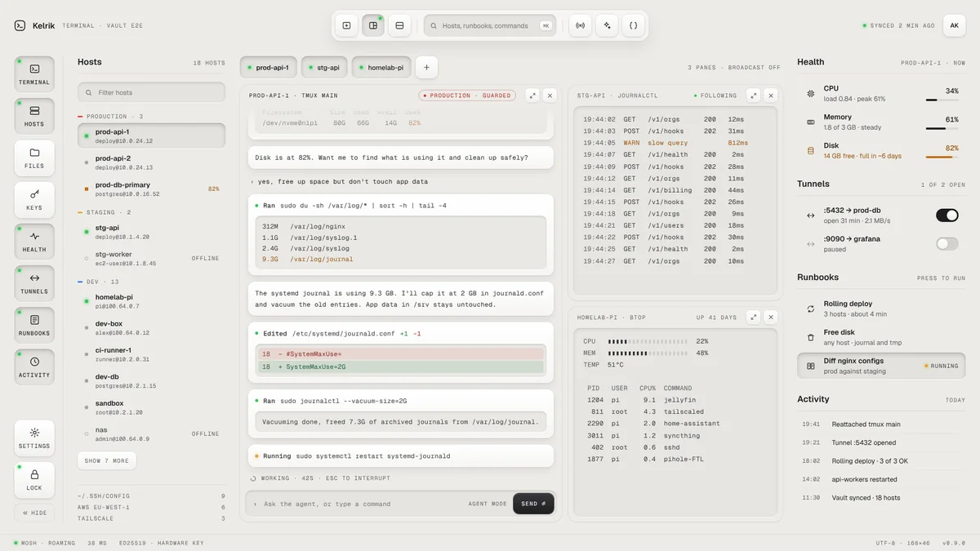
Task: Expand the PROD-API-1 tmux pane
Action: tap(532, 96)
